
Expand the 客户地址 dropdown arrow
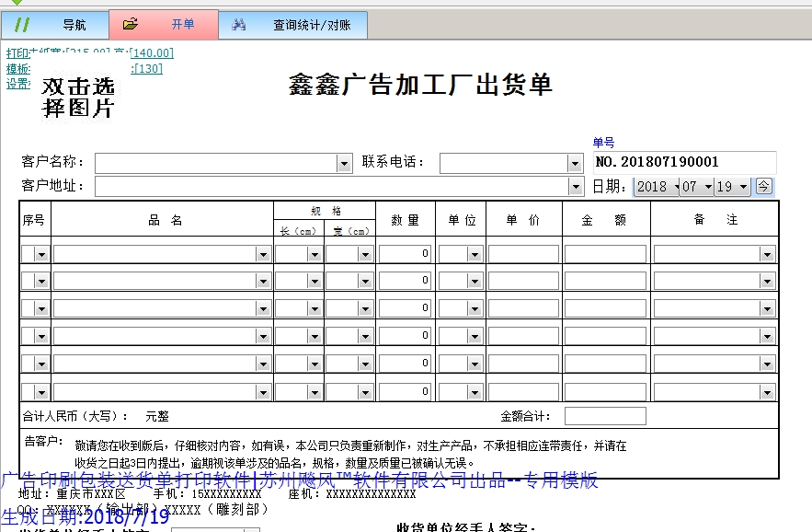click(x=576, y=186)
